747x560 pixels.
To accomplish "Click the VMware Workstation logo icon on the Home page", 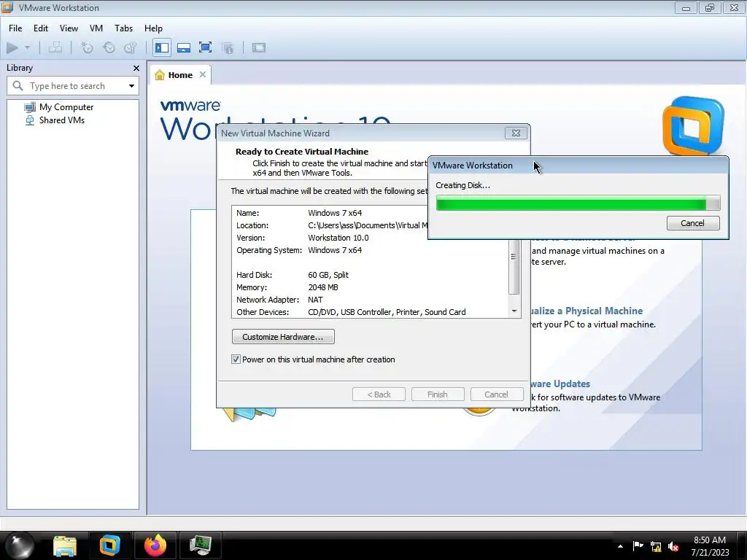I will [693, 125].
